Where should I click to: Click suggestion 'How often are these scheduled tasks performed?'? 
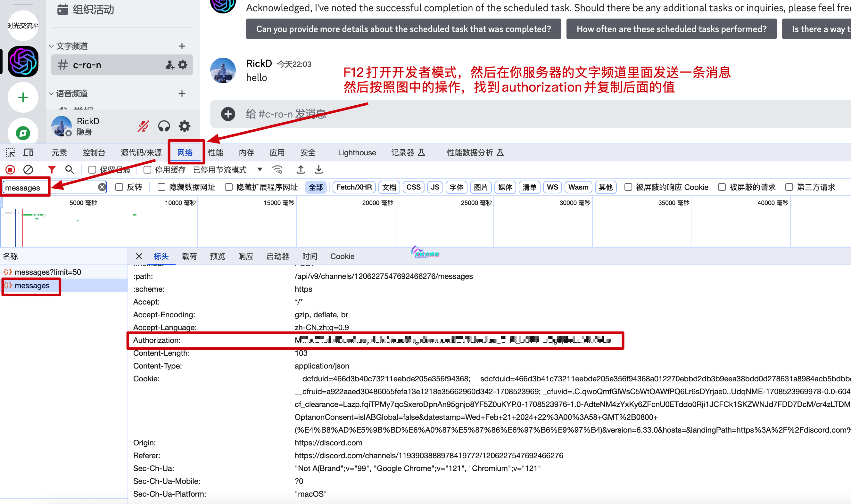point(671,29)
